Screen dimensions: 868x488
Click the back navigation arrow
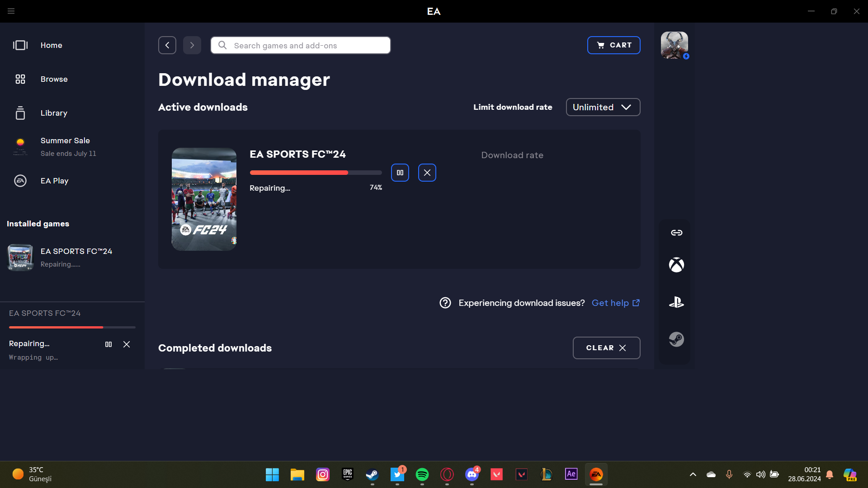(x=167, y=45)
